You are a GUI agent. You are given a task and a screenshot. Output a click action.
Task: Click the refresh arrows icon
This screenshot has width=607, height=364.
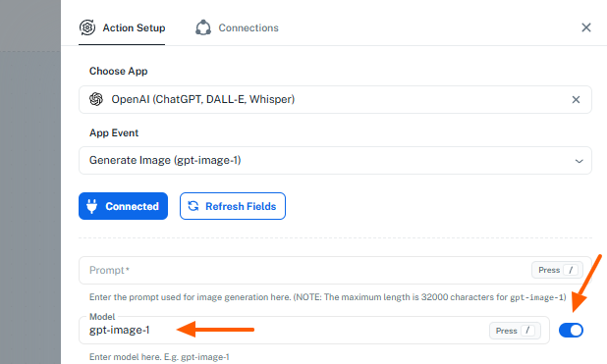click(193, 206)
